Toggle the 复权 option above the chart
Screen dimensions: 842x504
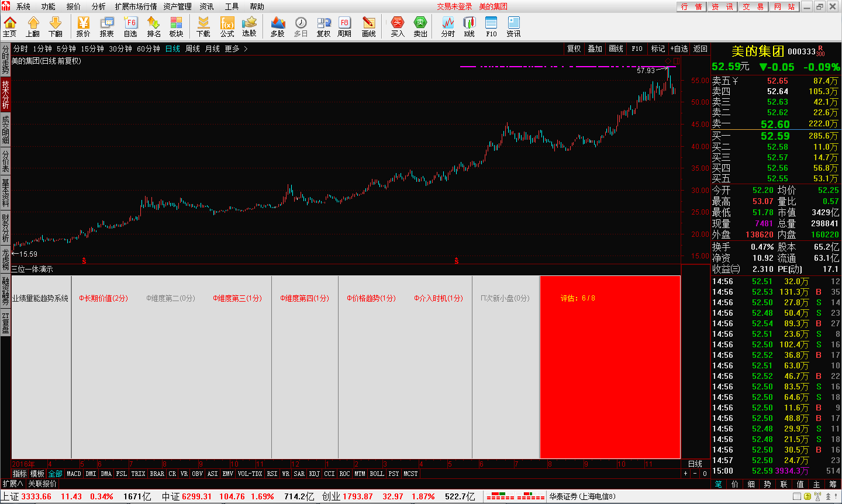click(x=574, y=49)
